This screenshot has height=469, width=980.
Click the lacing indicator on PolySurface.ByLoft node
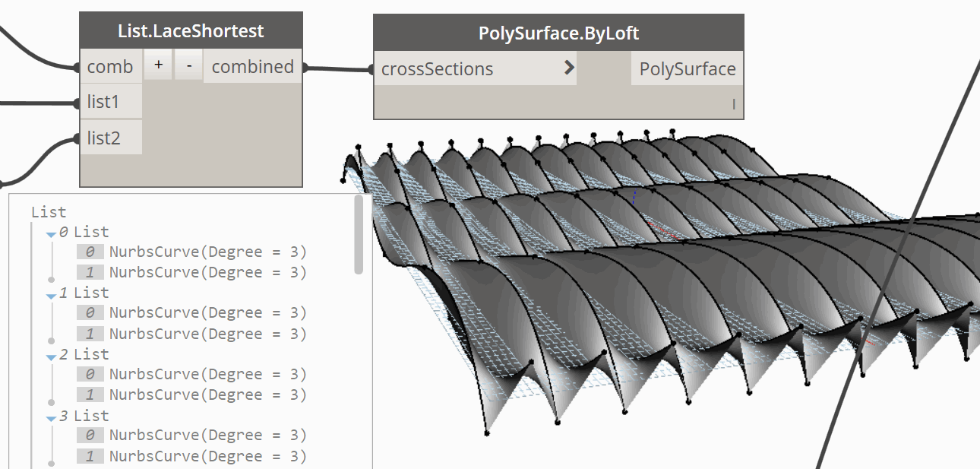pos(734,104)
